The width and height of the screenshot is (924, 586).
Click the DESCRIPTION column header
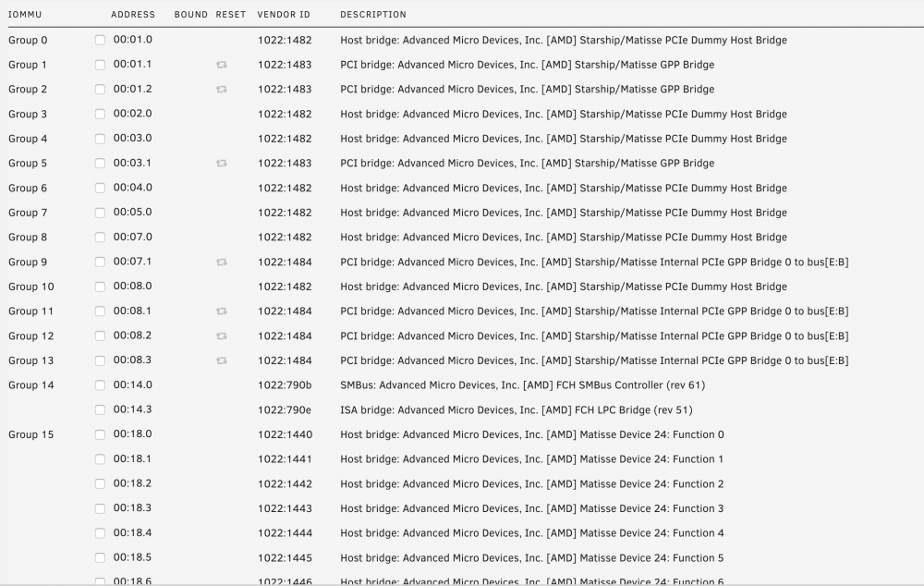373,14
